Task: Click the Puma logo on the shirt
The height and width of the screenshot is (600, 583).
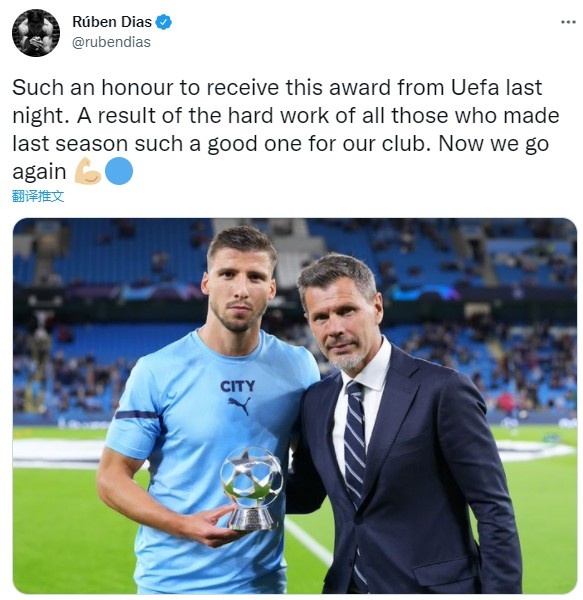Action: click(x=239, y=405)
